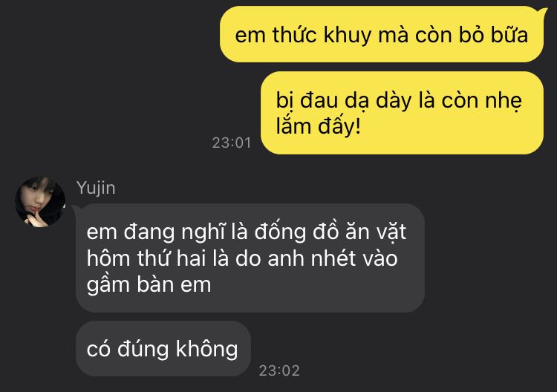Click the text 'lắm đấy!' in second yellow bubble
557x392 pixels.
319,126
